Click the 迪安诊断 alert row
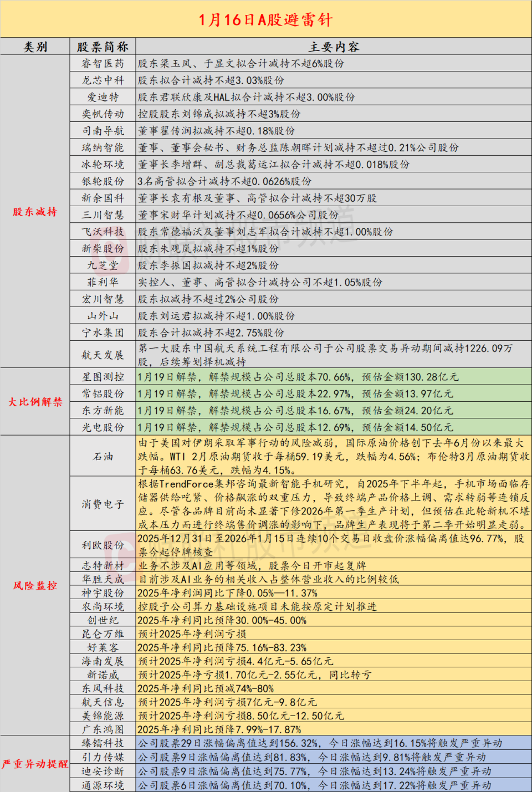This screenshot has height=792, width=532. (x=101, y=770)
